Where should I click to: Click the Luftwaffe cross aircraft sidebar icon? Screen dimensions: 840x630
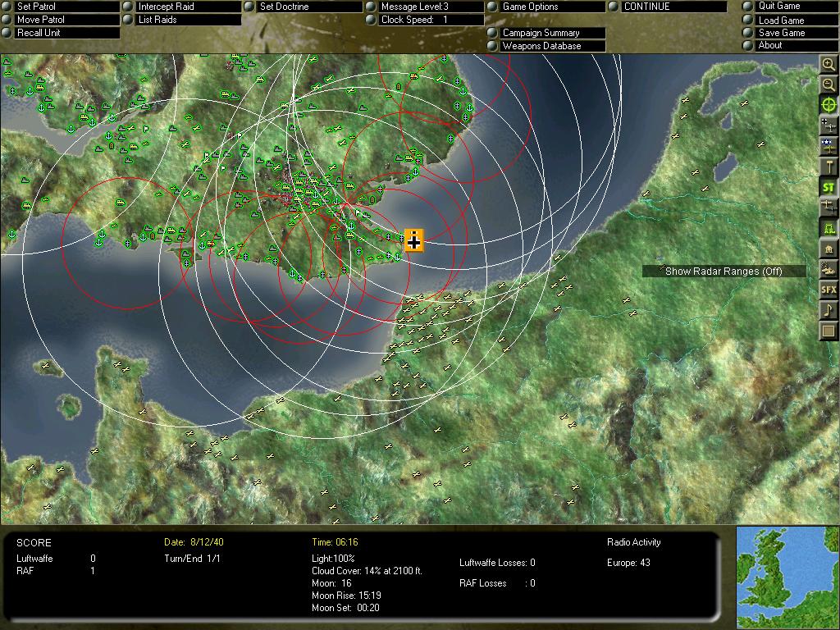coord(829,126)
